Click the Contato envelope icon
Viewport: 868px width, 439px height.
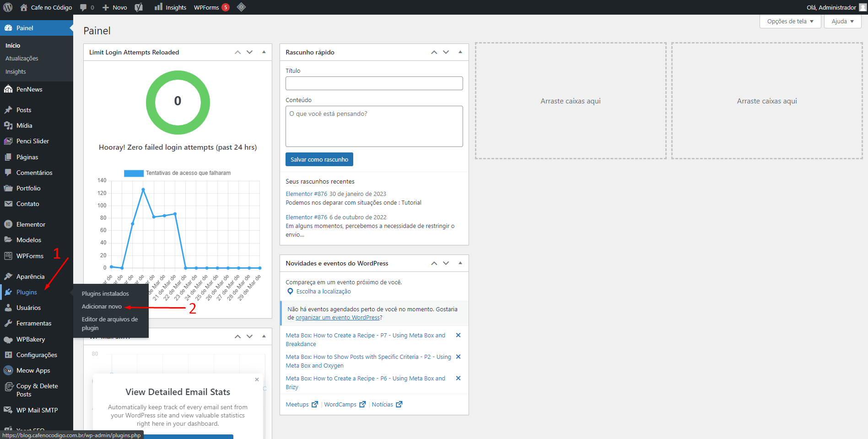pyautogui.click(x=8, y=204)
